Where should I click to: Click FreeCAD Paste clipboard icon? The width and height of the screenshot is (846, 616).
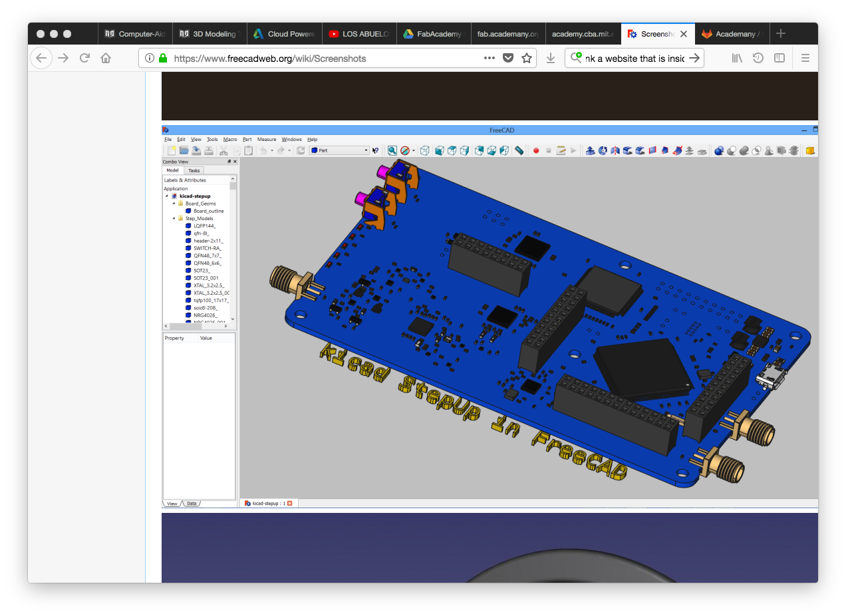[x=248, y=151]
